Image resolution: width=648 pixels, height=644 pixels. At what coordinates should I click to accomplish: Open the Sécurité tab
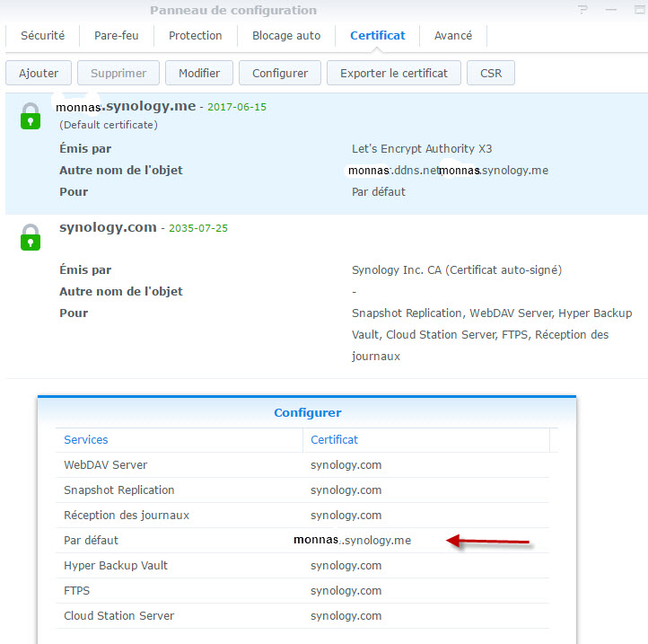[42, 36]
